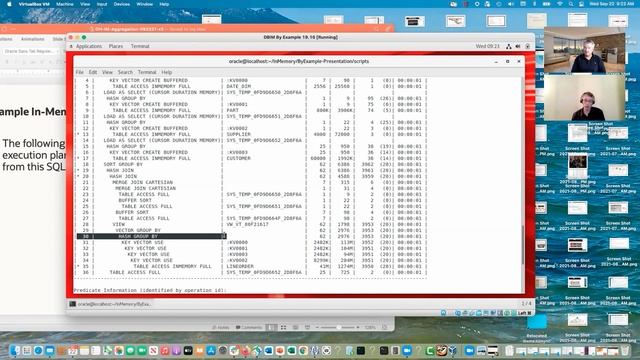The width and height of the screenshot is (640, 360).
Task: Click VirtualBox status bar Left ⌘ host key
Action: (524, 313)
